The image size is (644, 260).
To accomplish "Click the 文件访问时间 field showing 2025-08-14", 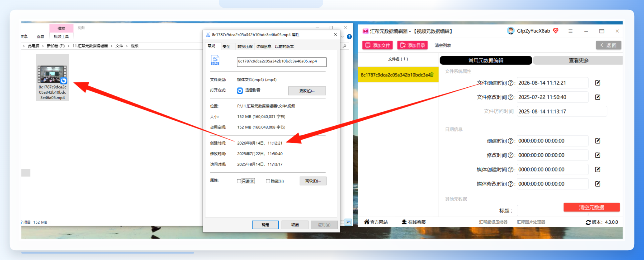I will 562,111.
